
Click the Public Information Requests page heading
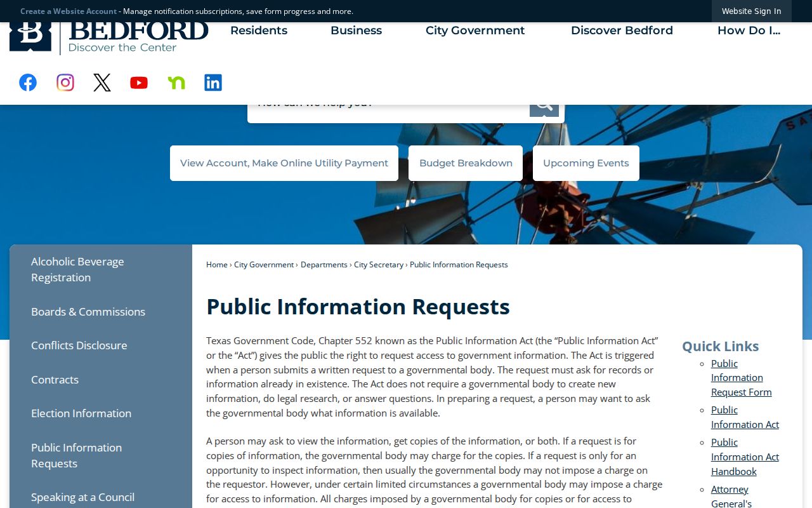[358, 307]
